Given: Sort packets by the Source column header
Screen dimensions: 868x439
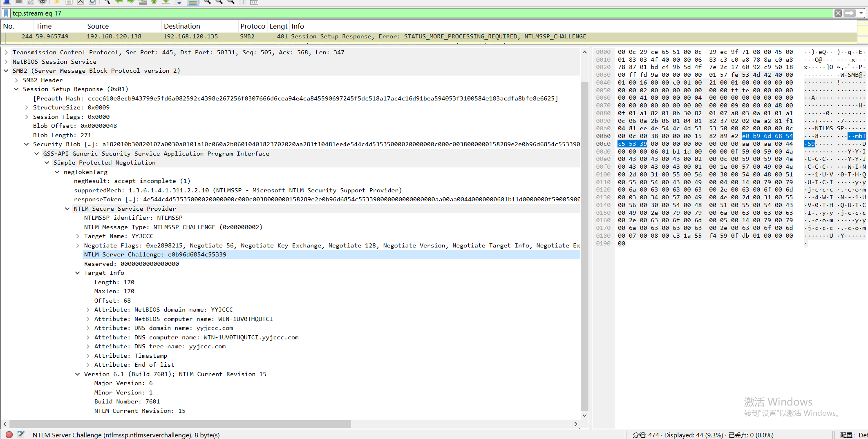Looking at the screenshot, I should [x=98, y=26].
